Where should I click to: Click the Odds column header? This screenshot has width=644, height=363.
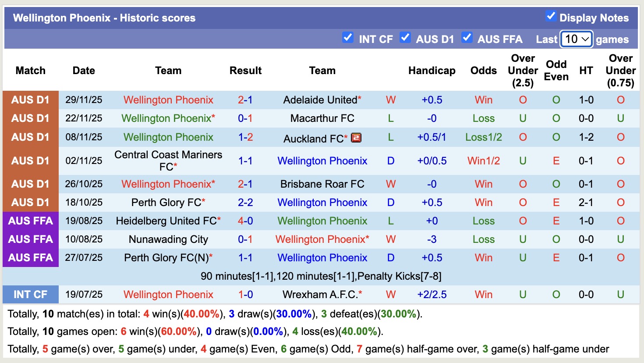click(x=483, y=70)
